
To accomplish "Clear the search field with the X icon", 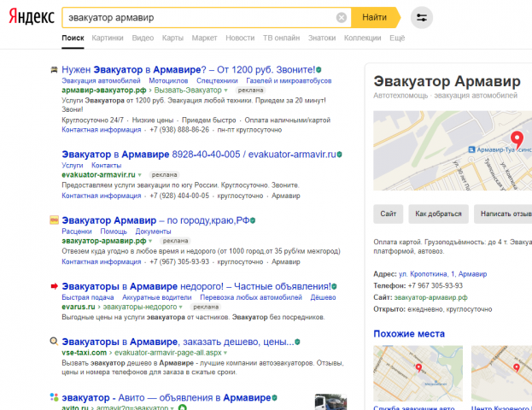I will (x=342, y=17).
